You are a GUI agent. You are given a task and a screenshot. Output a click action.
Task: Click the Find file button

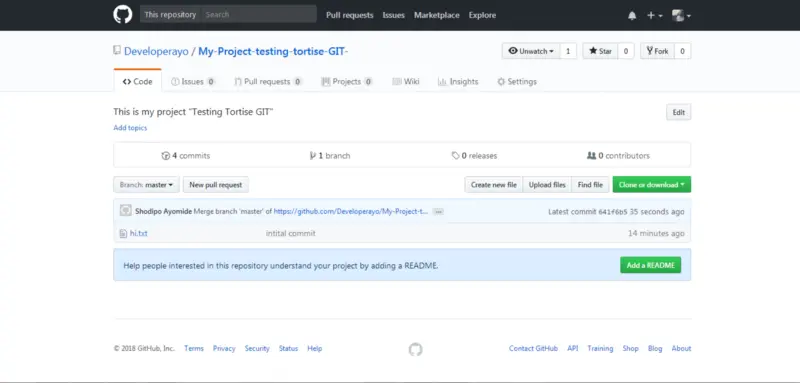tap(590, 185)
